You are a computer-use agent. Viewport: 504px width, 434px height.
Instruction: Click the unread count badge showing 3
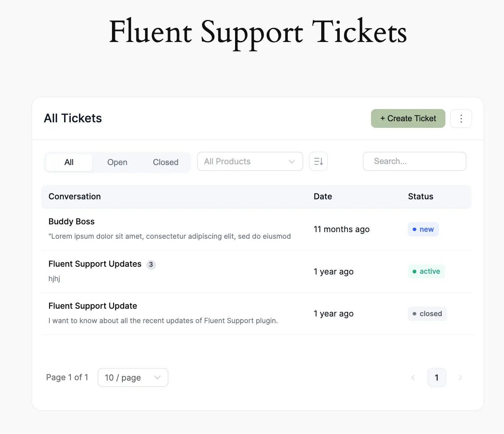pos(151,265)
